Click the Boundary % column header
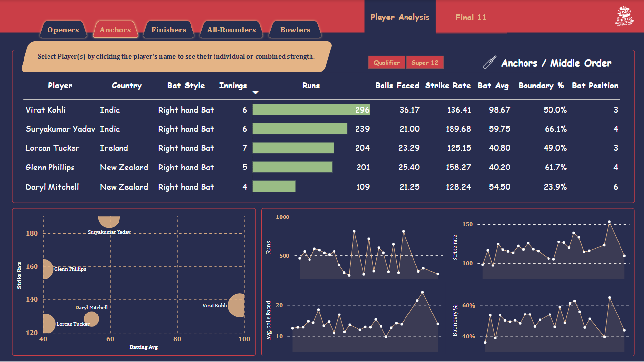Image resolution: width=644 pixels, height=362 pixels. click(x=541, y=85)
